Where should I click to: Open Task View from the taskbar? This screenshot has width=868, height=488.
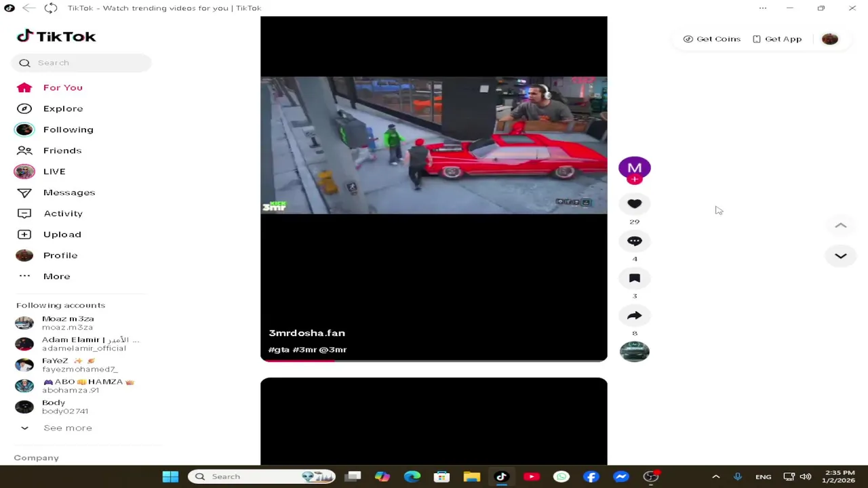pyautogui.click(x=353, y=476)
